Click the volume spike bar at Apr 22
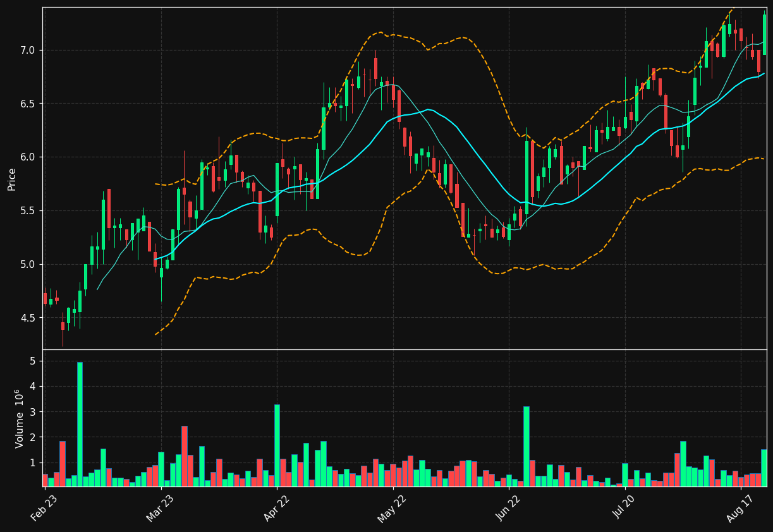Screen dimensions: 773x532 coord(277,445)
